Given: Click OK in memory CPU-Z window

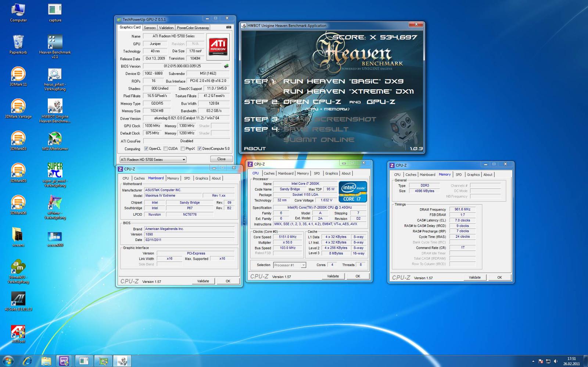Looking at the screenshot, I should coord(499,277).
